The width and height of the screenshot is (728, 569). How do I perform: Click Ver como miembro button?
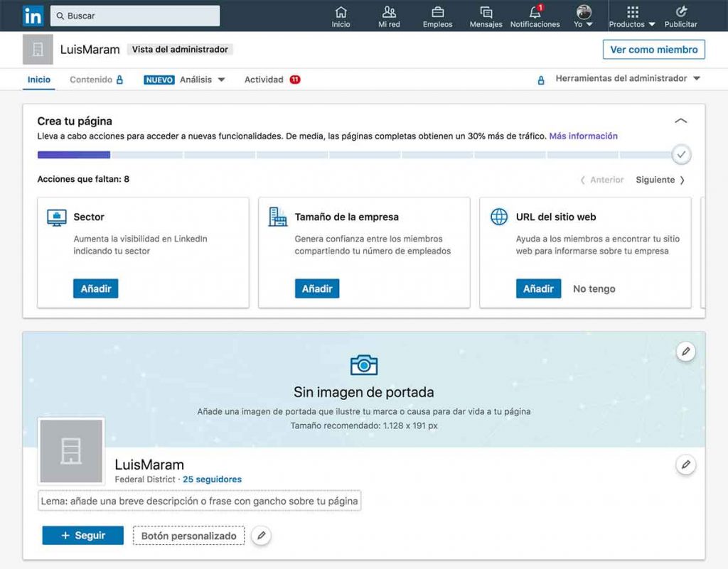tap(653, 50)
